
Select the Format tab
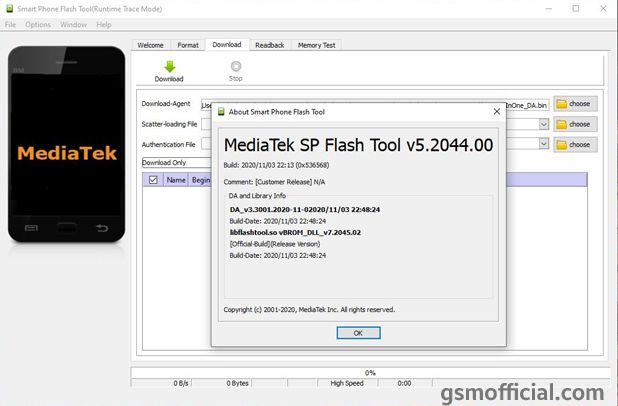[x=188, y=45]
